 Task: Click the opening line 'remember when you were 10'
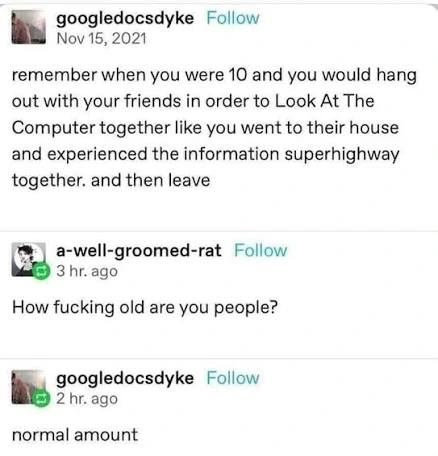click(x=129, y=75)
